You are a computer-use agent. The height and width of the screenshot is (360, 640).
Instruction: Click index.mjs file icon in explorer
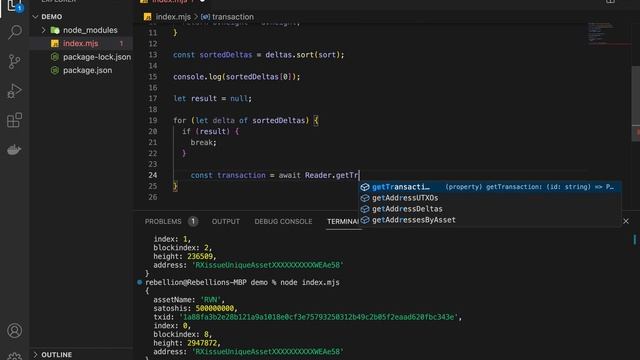[x=55, y=43]
